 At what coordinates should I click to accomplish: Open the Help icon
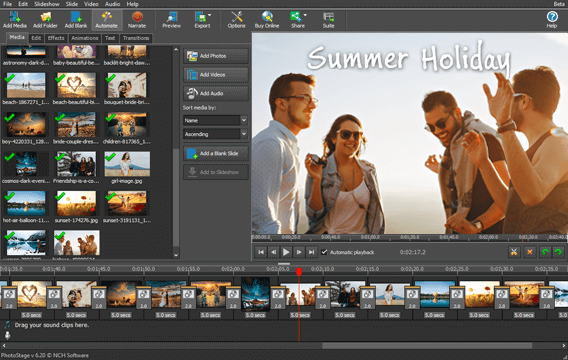[x=552, y=20]
